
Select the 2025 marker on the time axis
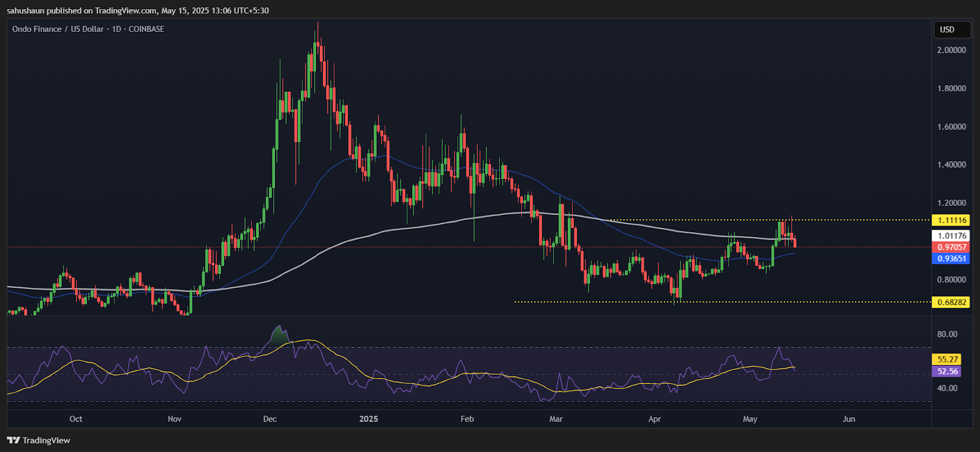coord(369,419)
